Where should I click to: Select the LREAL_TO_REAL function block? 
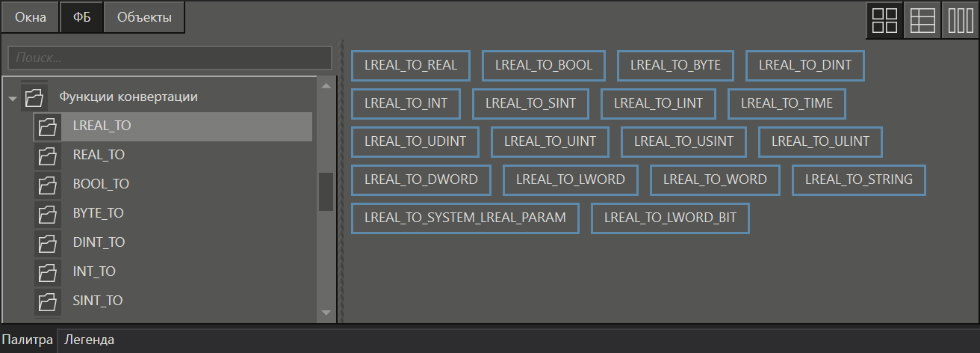pyautogui.click(x=410, y=66)
